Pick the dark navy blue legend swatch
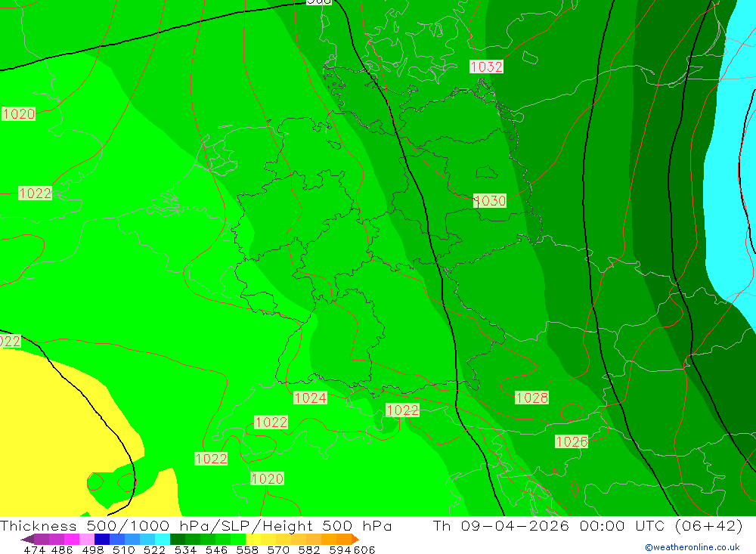Screen dimensions: 756x554 tap(101, 539)
